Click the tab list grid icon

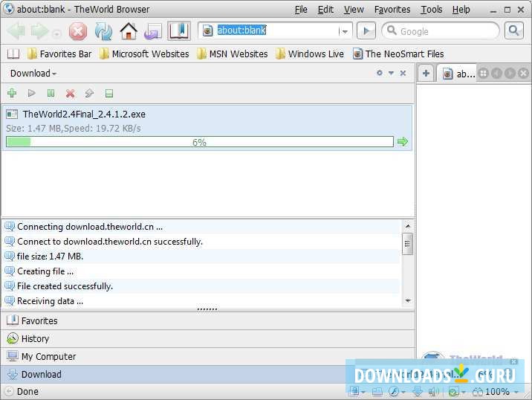(x=484, y=74)
